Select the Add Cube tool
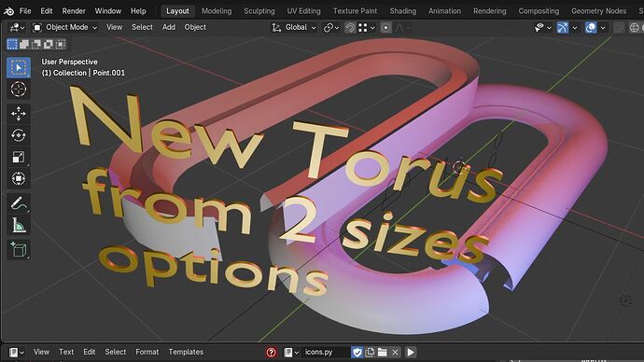This screenshot has width=644, height=362. point(19,249)
